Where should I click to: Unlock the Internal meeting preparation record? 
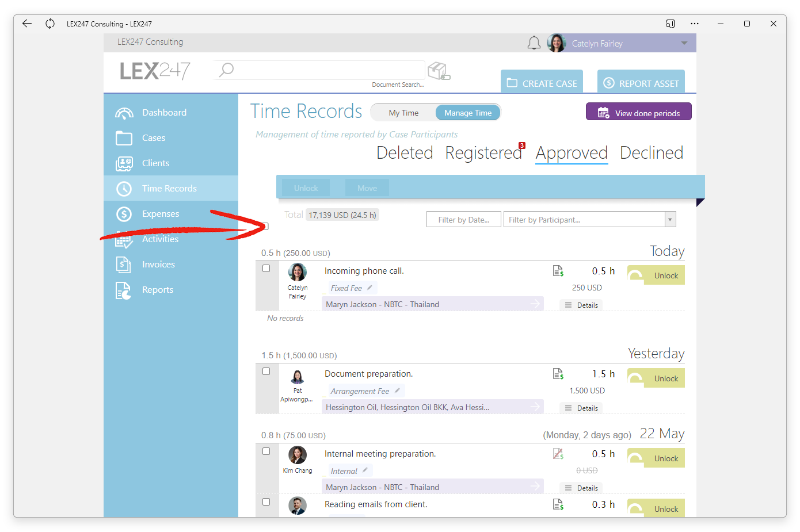(x=656, y=458)
